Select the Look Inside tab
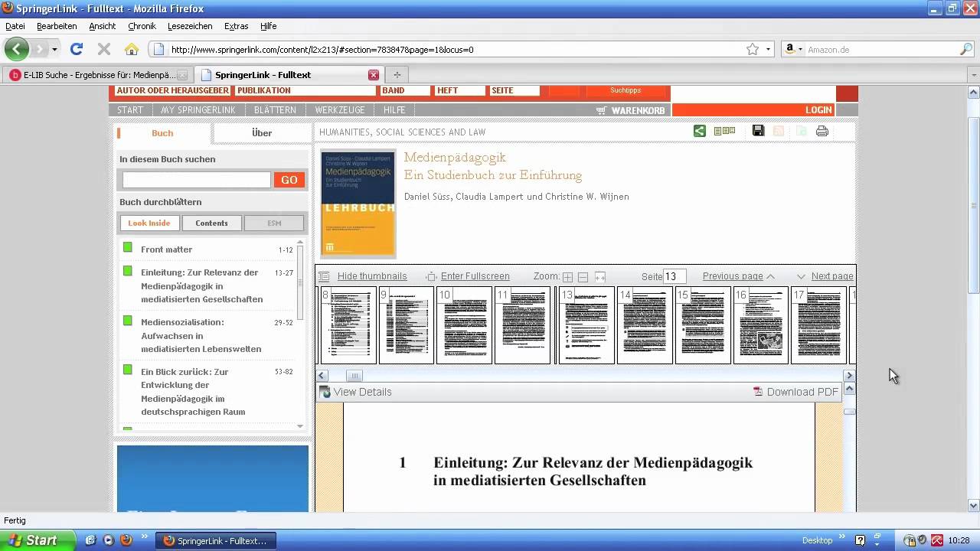This screenshot has width=980, height=551. [149, 223]
